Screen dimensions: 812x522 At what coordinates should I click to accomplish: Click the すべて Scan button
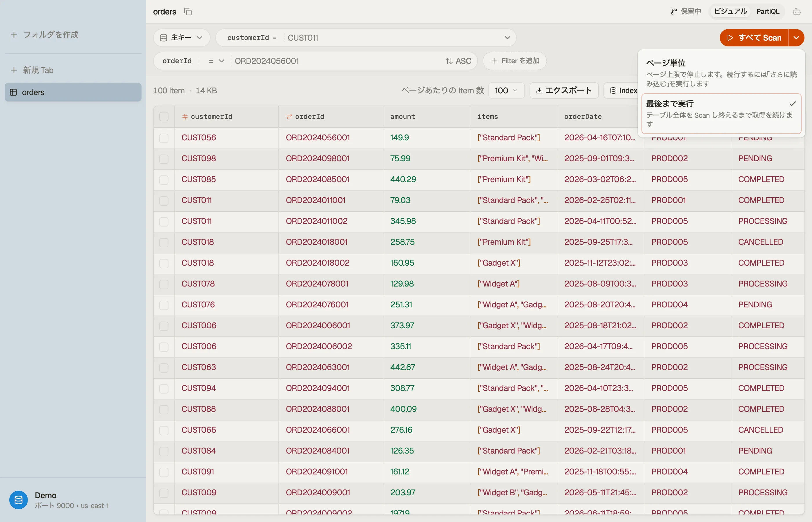pos(754,38)
